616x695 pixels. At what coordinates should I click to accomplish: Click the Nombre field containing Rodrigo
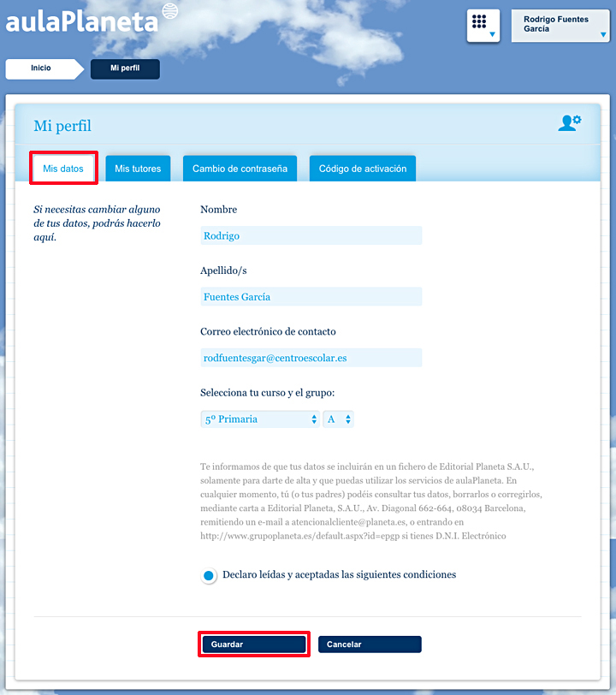(311, 236)
